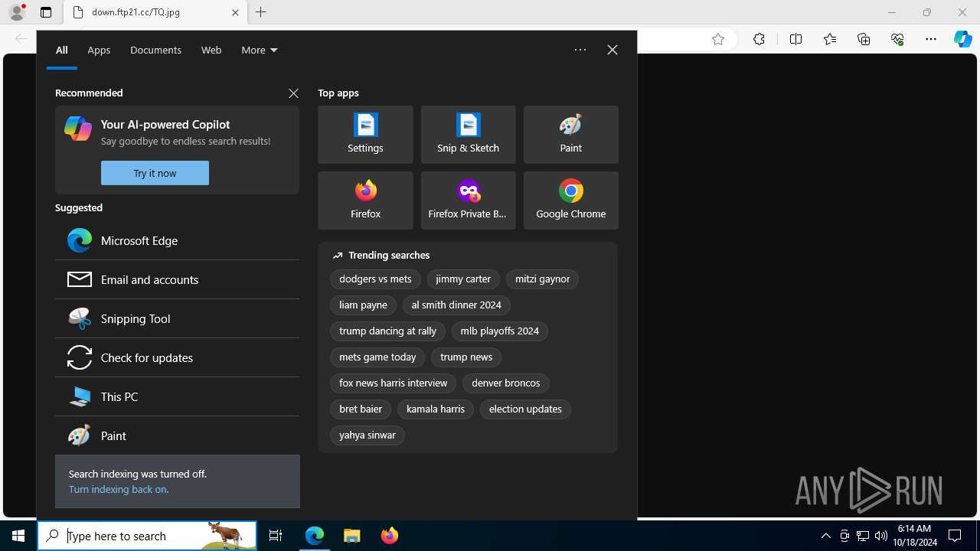The height and width of the screenshot is (551, 980).
Task: Open Paint in Suggested list
Action: point(177,435)
